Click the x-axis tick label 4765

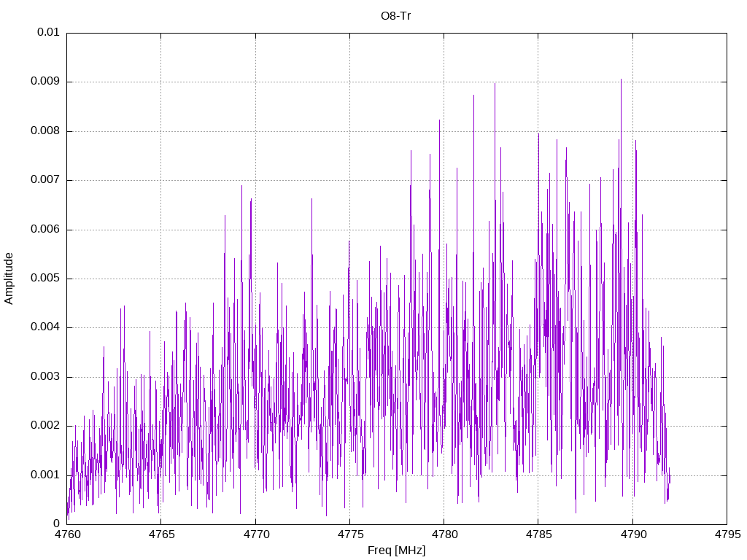pyautogui.click(x=161, y=534)
